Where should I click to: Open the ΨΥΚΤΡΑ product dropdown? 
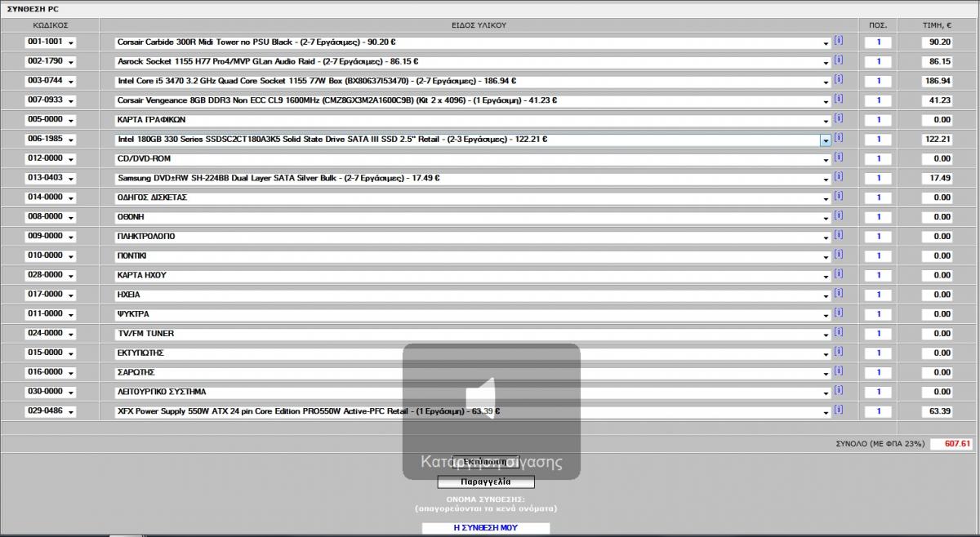tap(473, 314)
